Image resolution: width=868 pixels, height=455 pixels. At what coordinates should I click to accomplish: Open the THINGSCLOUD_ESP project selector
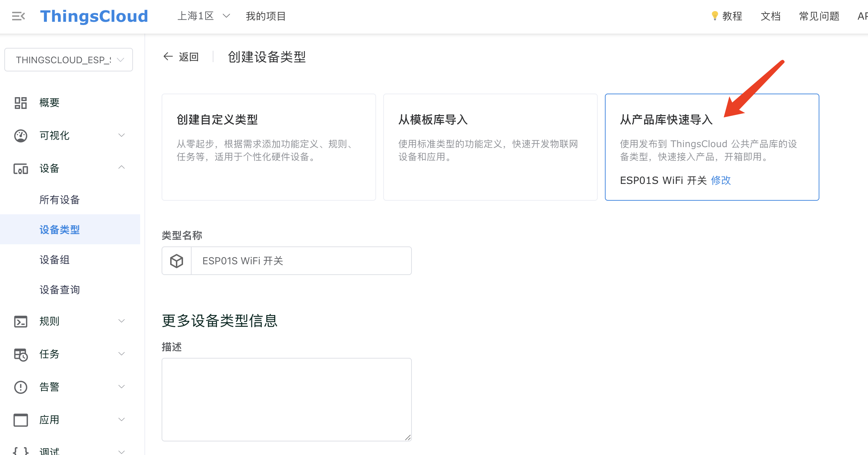pyautogui.click(x=69, y=60)
